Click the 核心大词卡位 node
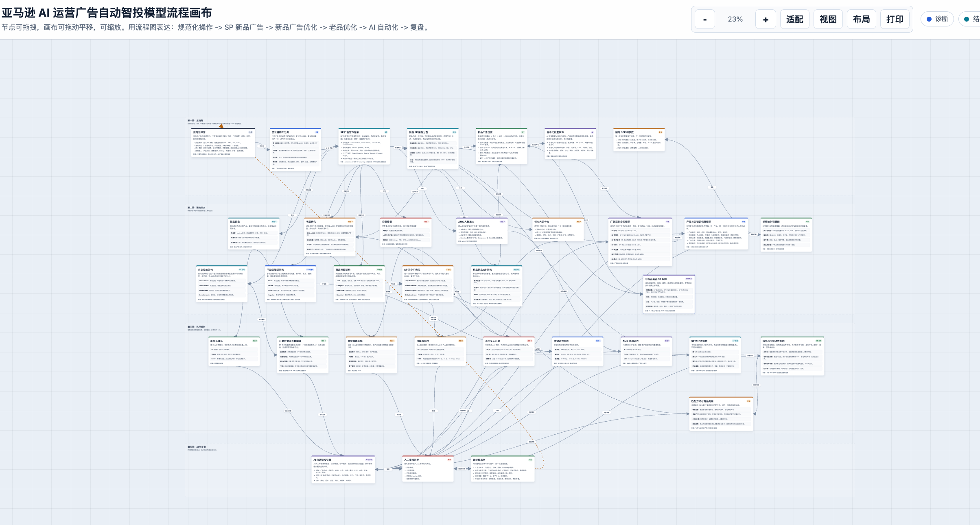The width and height of the screenshot is (980, 525). click(x=558, y=230)
